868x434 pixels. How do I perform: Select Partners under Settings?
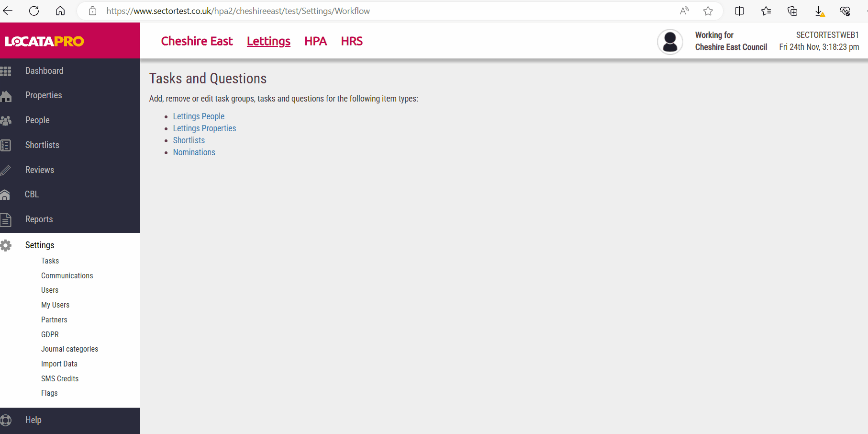(54, 320)
